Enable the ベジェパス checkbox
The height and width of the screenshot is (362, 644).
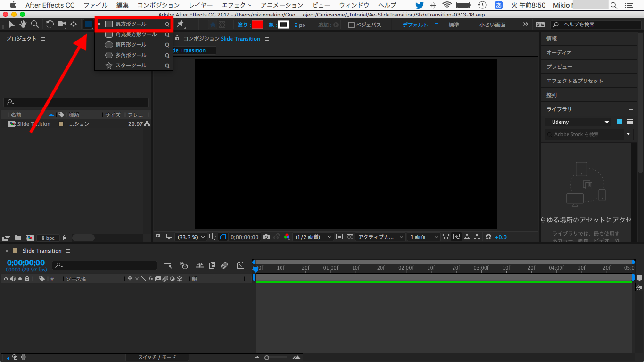(x=351, y=25)
